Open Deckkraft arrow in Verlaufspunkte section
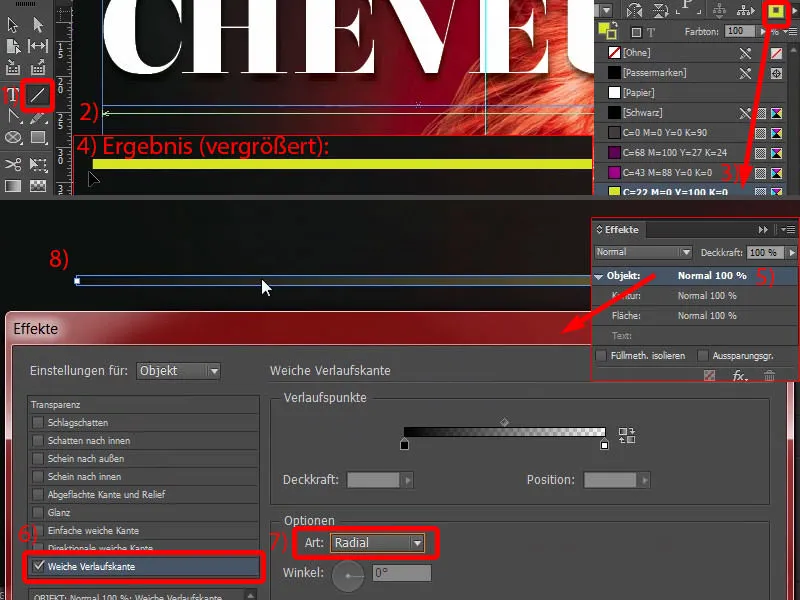The image size is (800, 600). click(x=407, y=480)
